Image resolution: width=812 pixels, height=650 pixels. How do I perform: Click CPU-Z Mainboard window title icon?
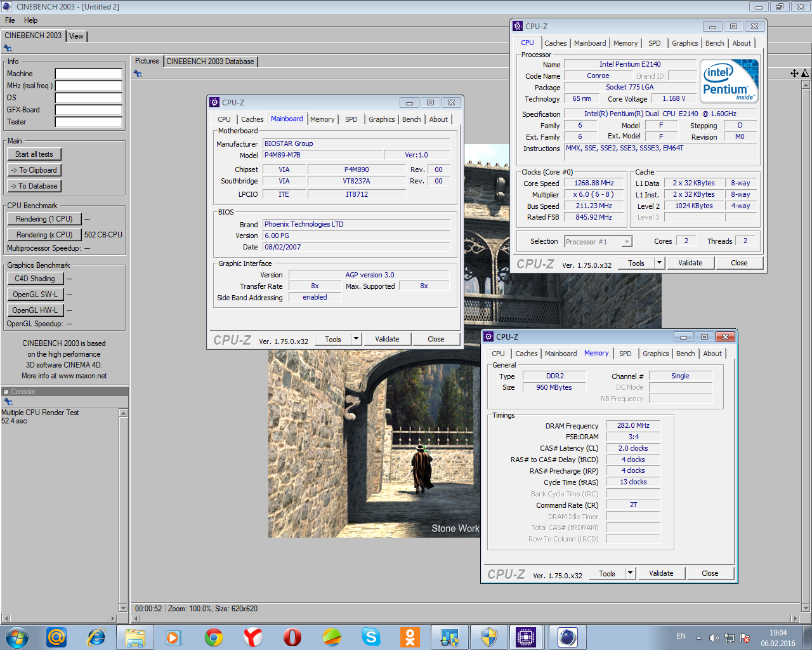tap(214, 102)
